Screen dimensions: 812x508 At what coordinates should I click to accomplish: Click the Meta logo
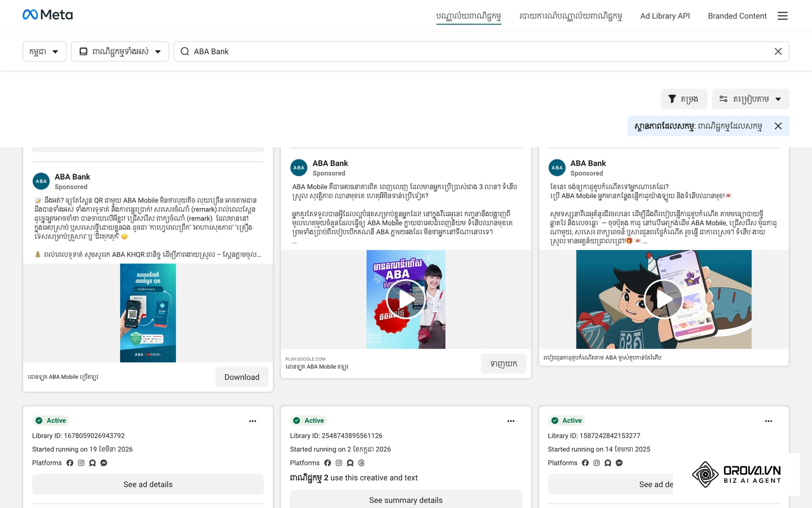point(48,15)
